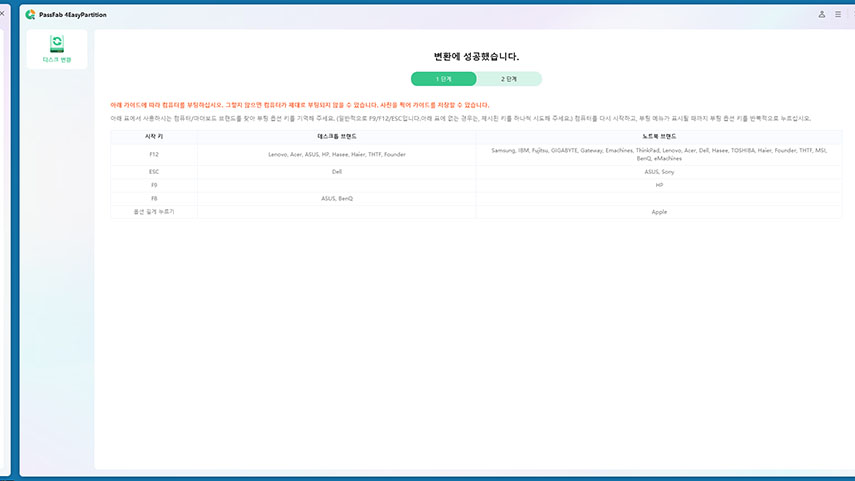Switch to the 1 단계 step tab
This screenshot has height=481, width=855.
[x=443, y=78]
